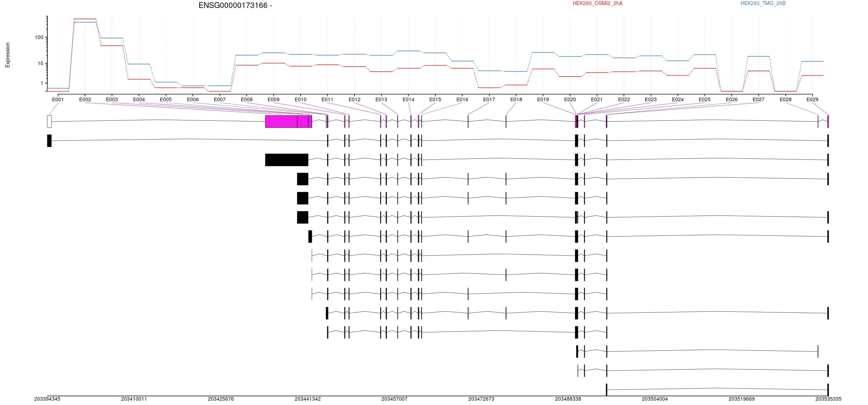The width and height of the screenshot is (868, 405).
Task: Click exon label E005
Action: (x=166, y=99)
